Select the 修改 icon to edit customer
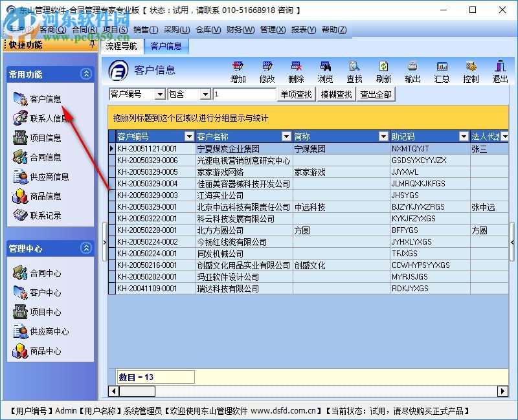518x420 pixels. 266,71
